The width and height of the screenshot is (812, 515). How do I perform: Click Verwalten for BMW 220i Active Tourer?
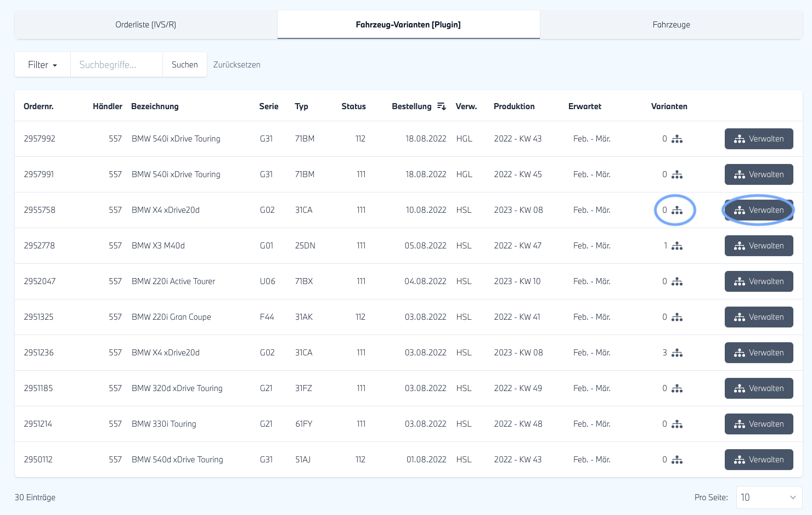pyautogui.click(x=758, y=281)
